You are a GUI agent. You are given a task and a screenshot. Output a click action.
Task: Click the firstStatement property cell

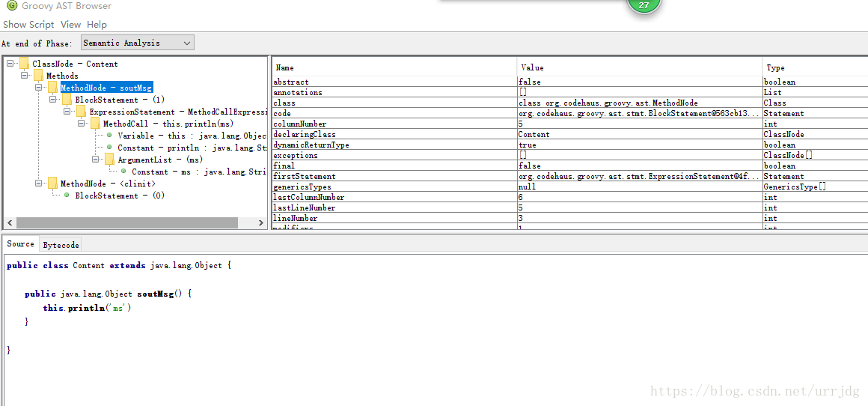[394, 176]
